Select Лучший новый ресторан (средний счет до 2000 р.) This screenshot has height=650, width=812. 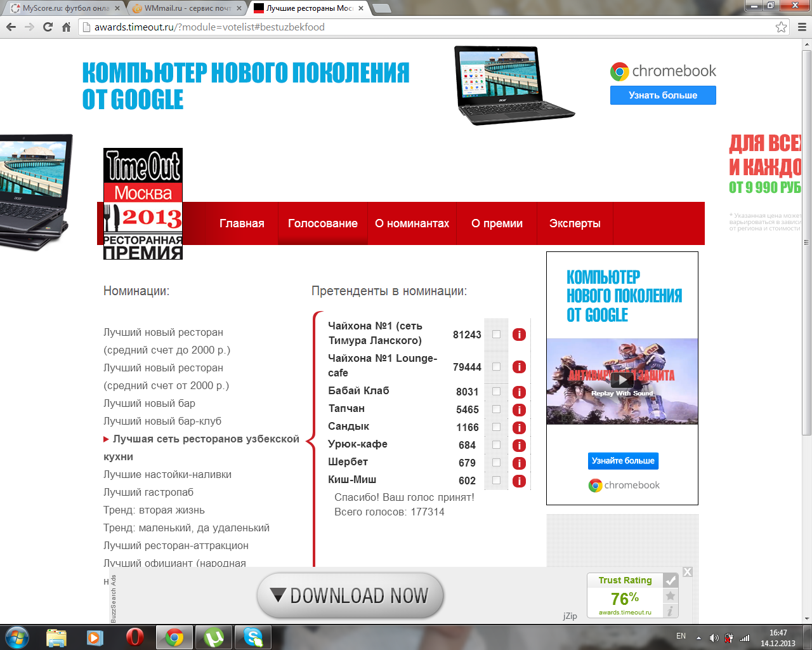click(x=167, y=341)
